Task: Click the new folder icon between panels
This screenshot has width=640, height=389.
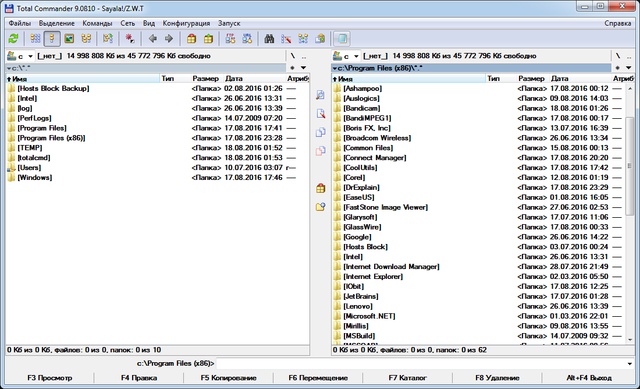Action: (x=320, y=207)
